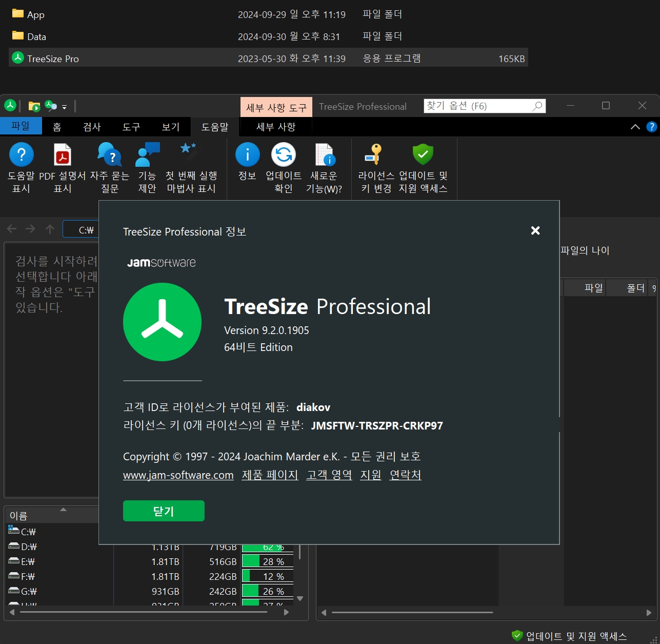Click the 1.81TB size cell for E:\

pos(165,561)
